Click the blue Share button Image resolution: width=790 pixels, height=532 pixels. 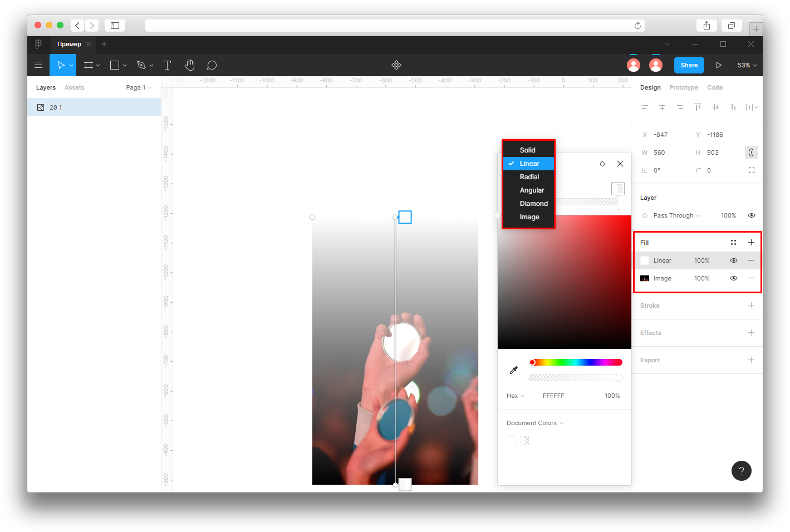coord(689,65)
